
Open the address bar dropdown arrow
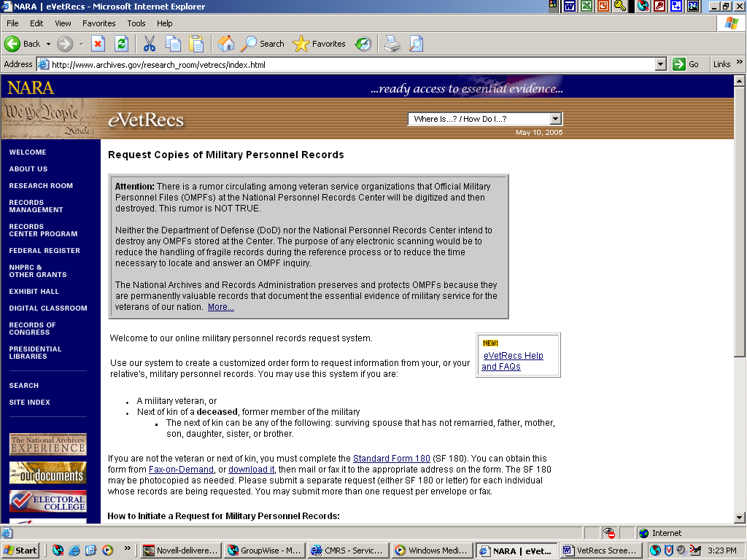tap(660, 64)
